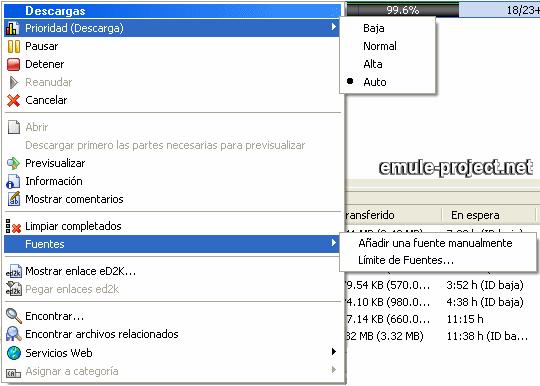Viewport: 540px width, 386px height.
Task: Click the red Detener stop icon
Action: (14, 64)
